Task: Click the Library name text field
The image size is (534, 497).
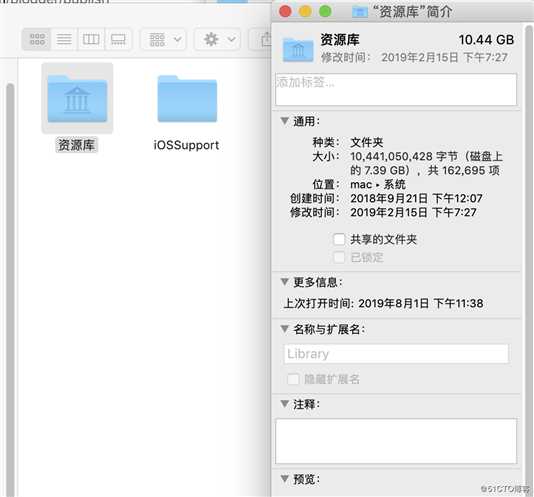Action: point(396,354)
